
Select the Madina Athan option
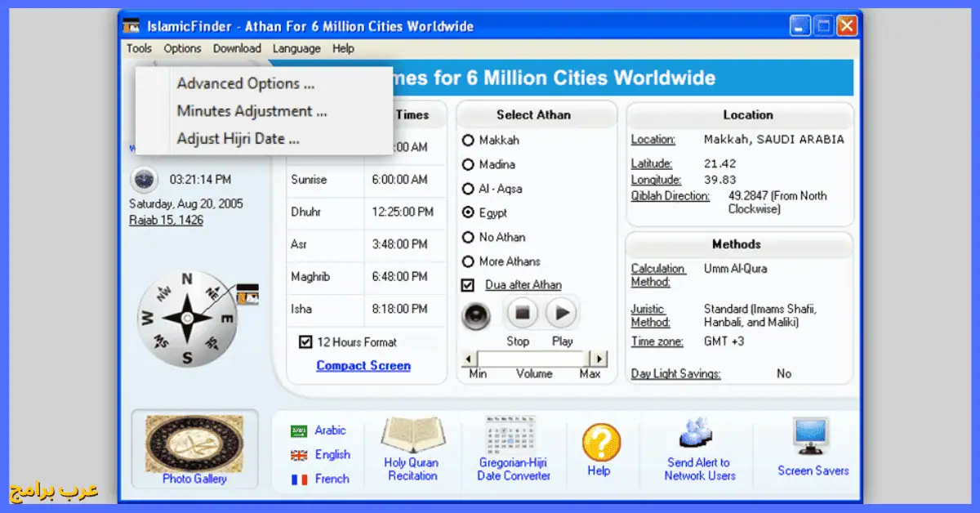coord(468,165)
